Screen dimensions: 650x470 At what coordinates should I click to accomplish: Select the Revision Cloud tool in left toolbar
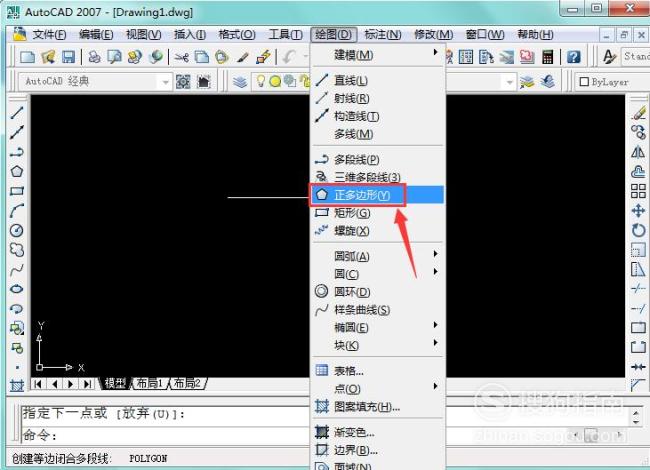[17, 250]
